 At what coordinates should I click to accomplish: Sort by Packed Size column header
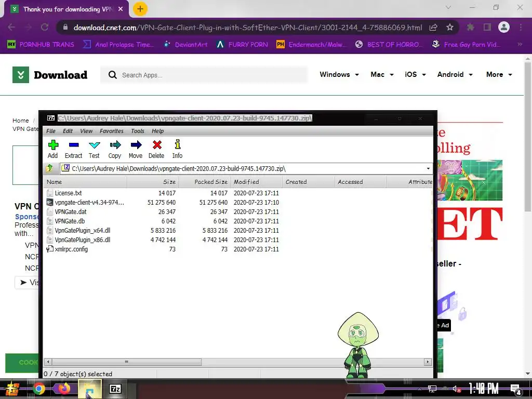point(204,182)
